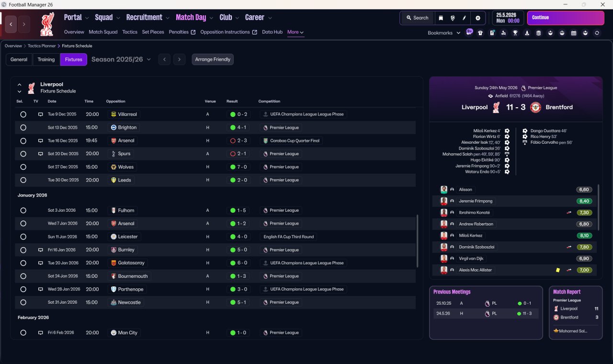This screenshot has height=364, width=613.
Task: Select the Wolves fixture radio button
Action: pyautogui.click(x=23, y=167)
